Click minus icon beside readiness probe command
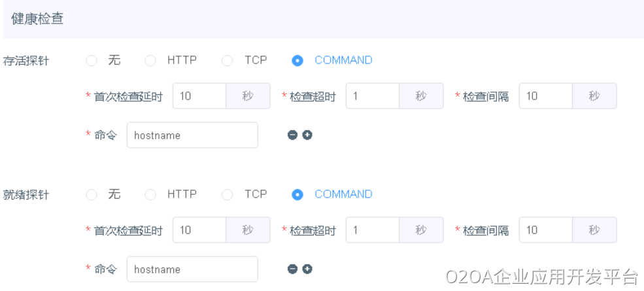This screenshot has height=291, width=644. click(292, 269)
